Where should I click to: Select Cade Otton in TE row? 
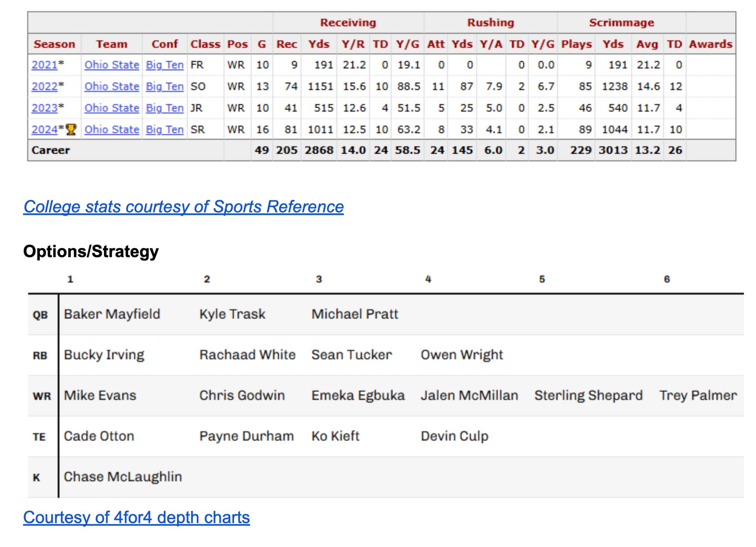click(x=99, y=436)
